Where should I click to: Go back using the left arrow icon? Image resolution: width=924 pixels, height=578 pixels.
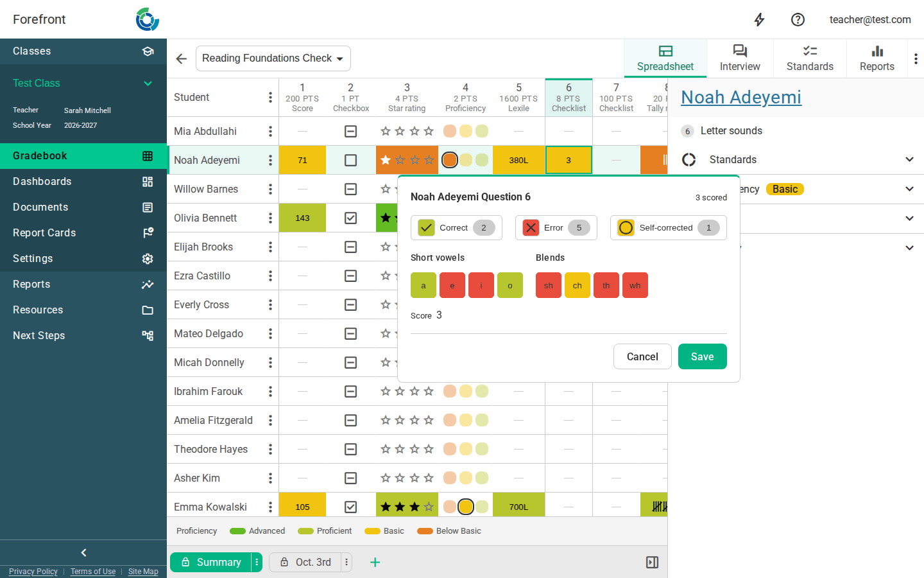(182, 58)
